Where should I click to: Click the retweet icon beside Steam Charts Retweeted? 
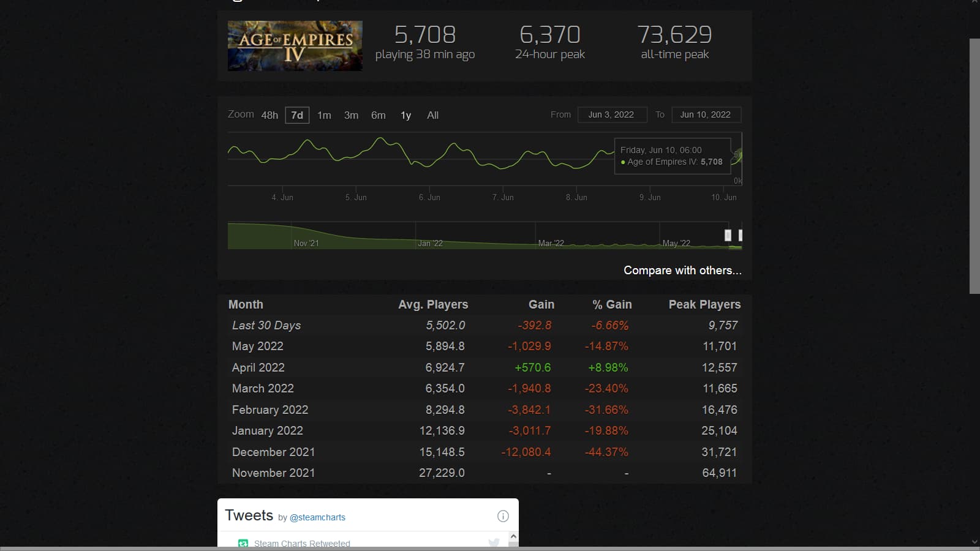click(243, 543)
